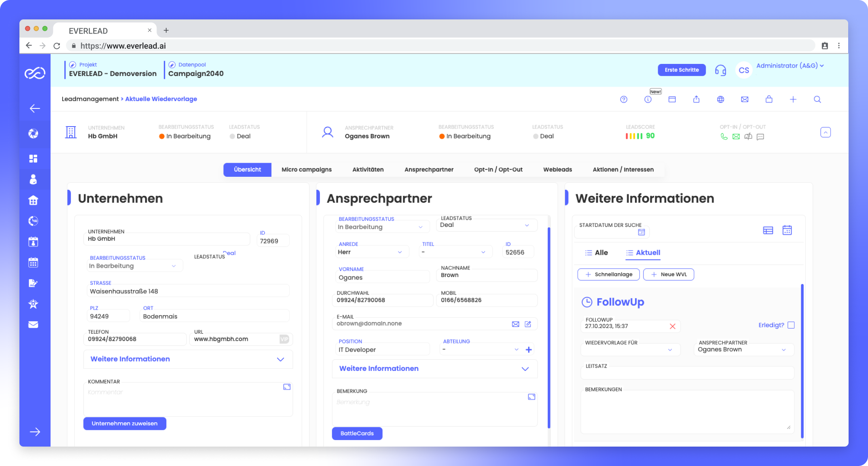Click the envelope icon in top toolbar

pos(745,100)
